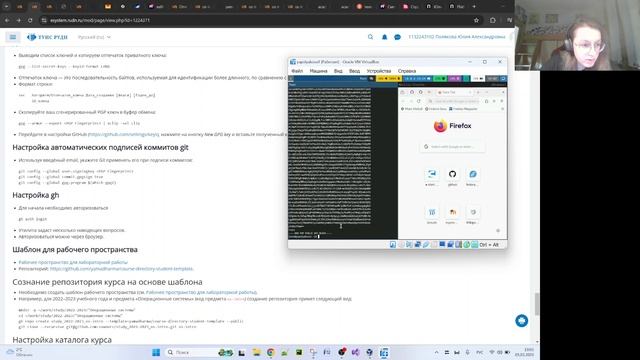Image resolution: width=640 pixels, height=360 pixels.
Task: Click the Firefox reload button inside the VM
Action: [419, 101]
